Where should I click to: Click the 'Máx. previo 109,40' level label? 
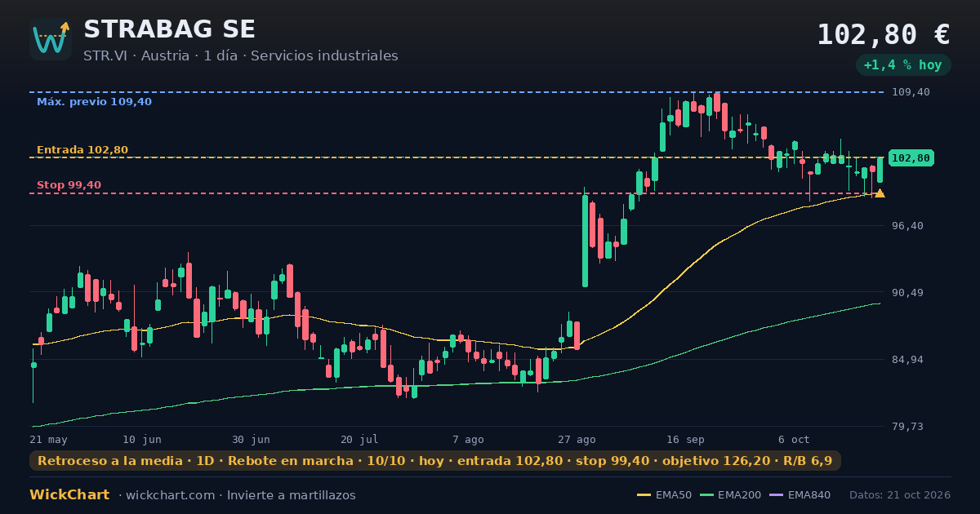click(x=94, y=102)
